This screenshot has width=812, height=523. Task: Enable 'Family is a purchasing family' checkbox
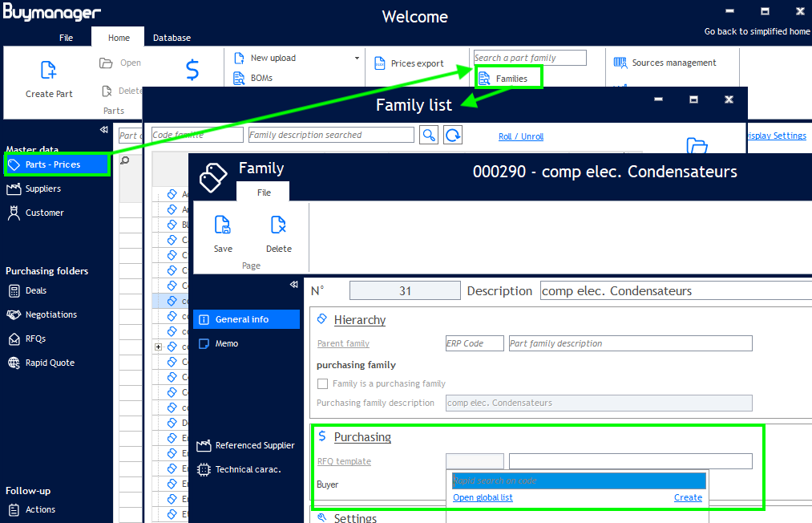point(323,383)
